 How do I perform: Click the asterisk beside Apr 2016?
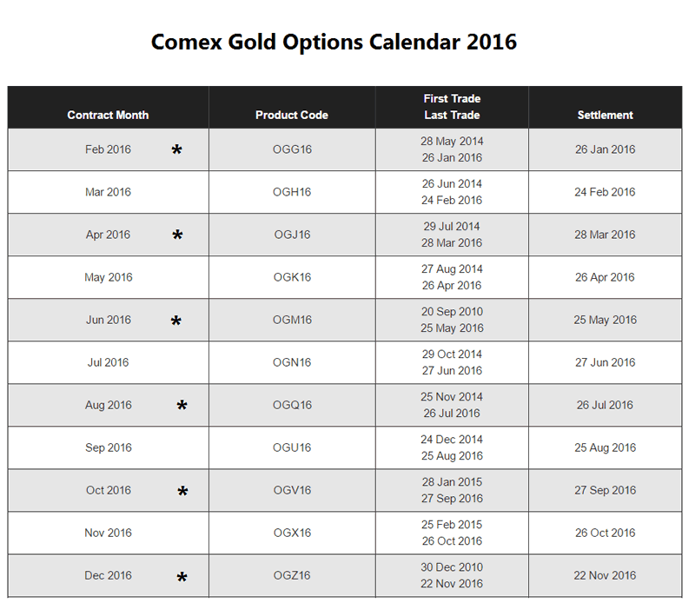[178, 235]
